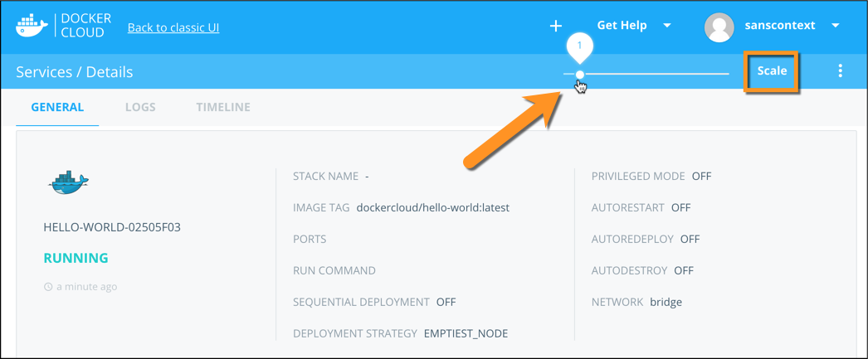Click the RUNNING status label
Image resolution: width=868 pixels, height=359 pixels.
click(x=76, y=258)
